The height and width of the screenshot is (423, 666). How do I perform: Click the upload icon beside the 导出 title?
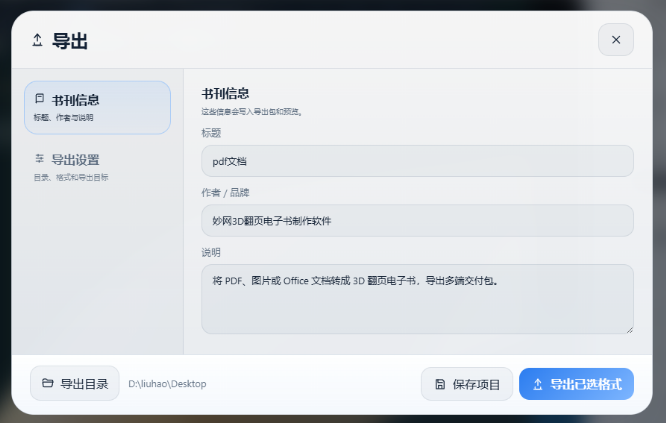pos(37,40)
